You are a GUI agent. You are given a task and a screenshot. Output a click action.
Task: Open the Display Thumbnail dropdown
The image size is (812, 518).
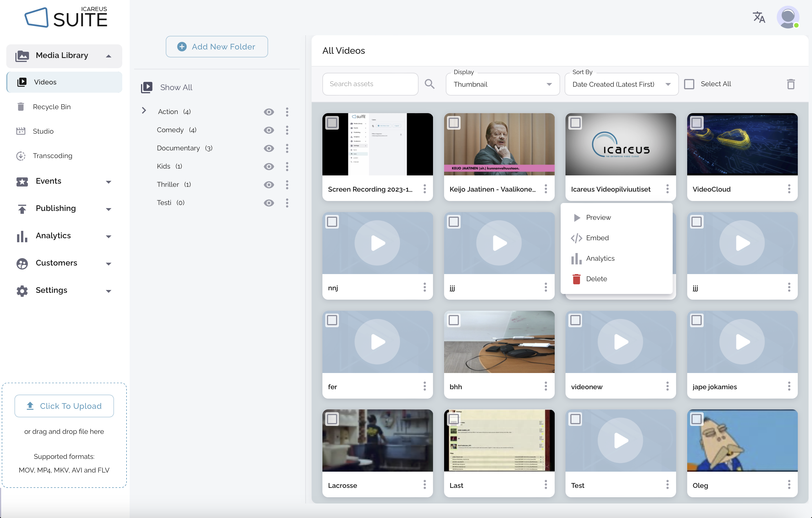pyautogui.click(x=502, y=84)
